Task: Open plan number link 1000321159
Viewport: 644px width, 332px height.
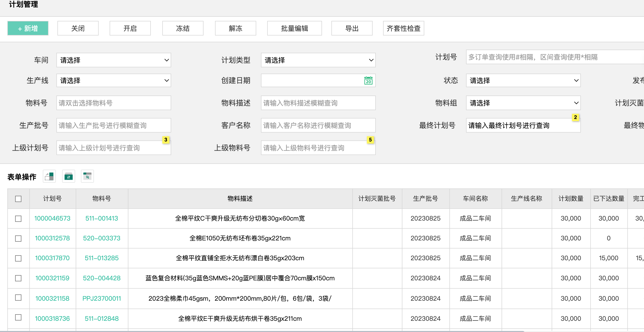Action: tap(52, 278)
